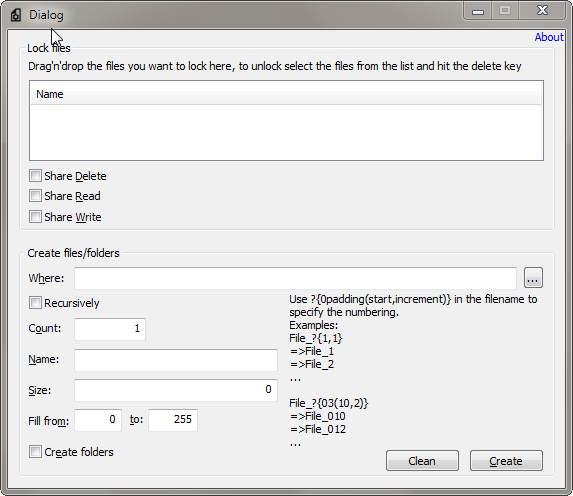The image size is (573, 496).
Task: Enable the Recursively checkbox
Action: (x=35, y=303)
